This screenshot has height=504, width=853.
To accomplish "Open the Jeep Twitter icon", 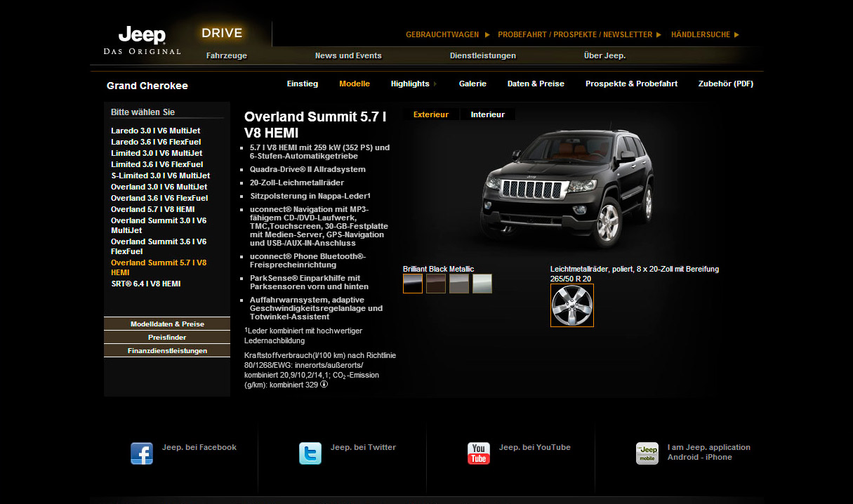I will click(310, 453).
